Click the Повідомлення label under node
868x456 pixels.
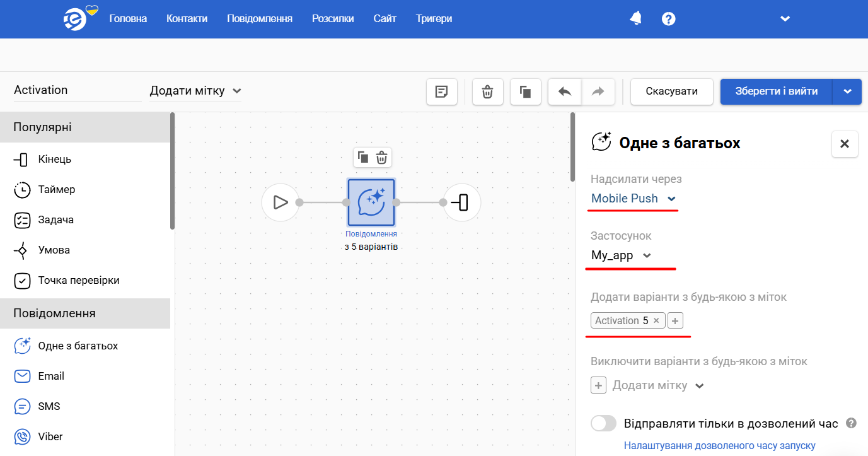(371, 234)
